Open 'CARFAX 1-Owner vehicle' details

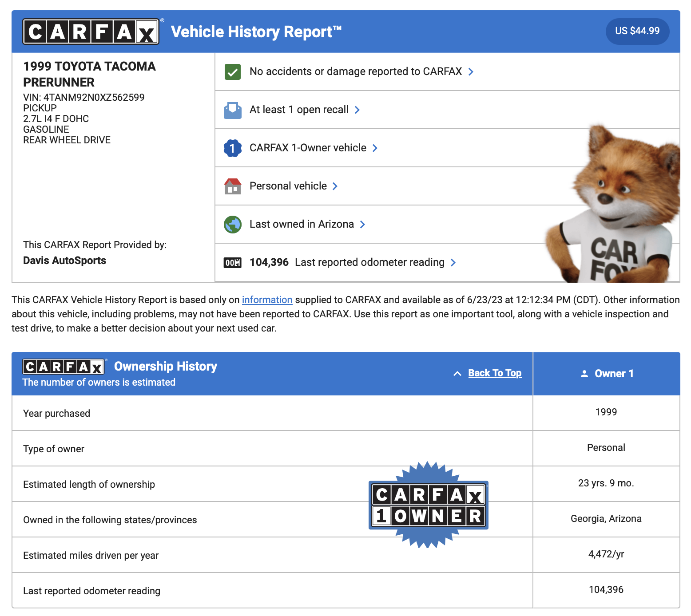tap(308, 148)
